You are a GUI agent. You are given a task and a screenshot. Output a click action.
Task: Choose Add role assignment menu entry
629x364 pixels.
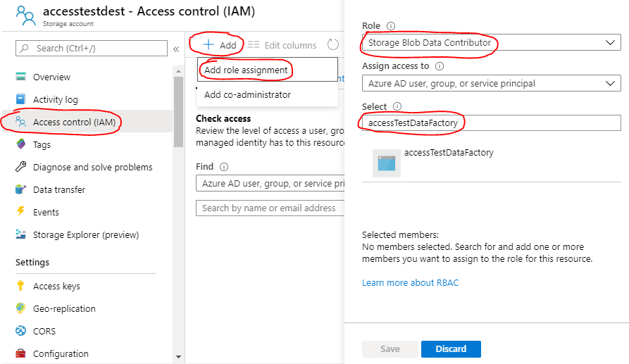click(x=246, y=70)
